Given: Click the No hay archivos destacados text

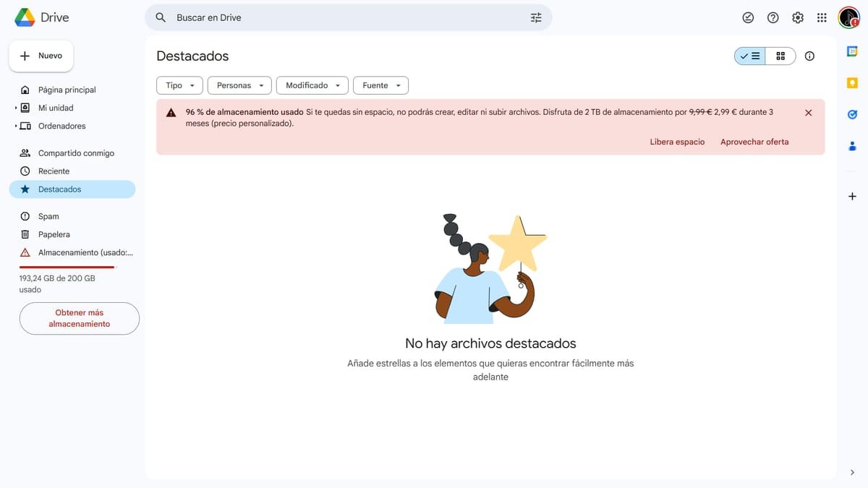Looking at the screenshot, I should click(490, 343).
